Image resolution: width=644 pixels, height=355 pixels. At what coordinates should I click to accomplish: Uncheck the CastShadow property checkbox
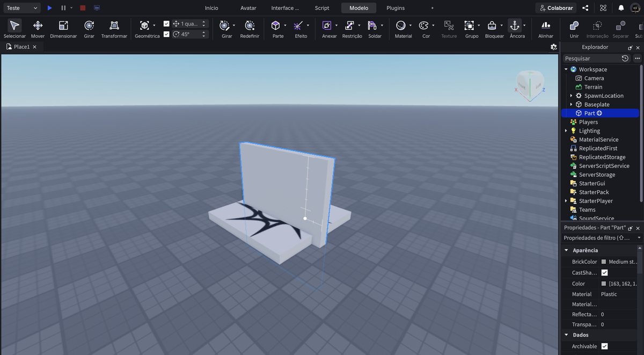pos(605,273)
